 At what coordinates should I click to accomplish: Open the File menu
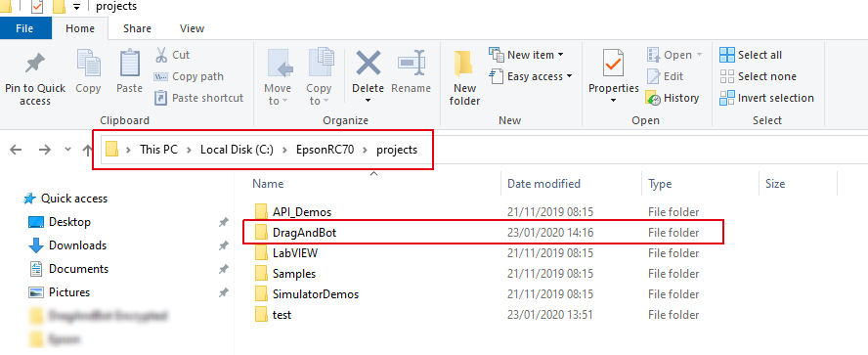pos(24,28)
